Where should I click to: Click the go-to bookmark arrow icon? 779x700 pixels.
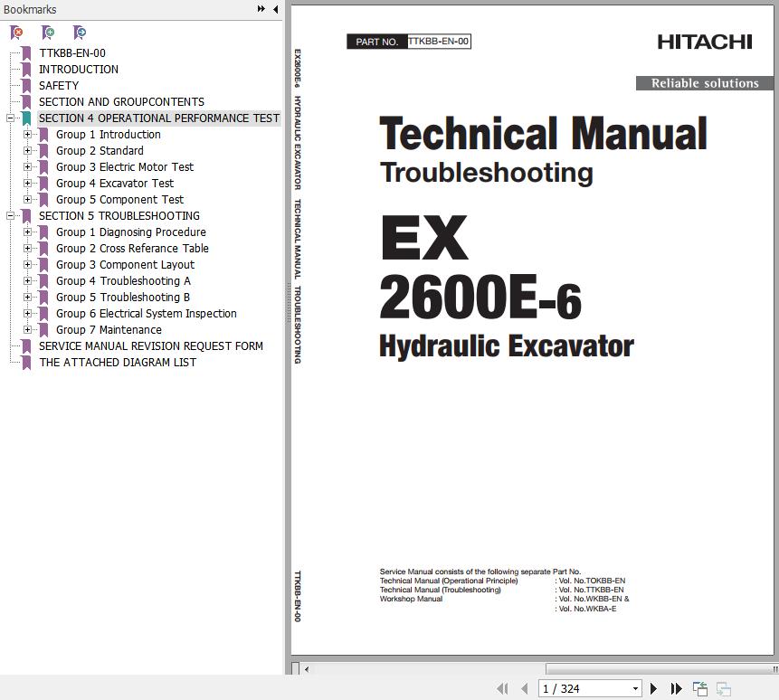point(80,33)
